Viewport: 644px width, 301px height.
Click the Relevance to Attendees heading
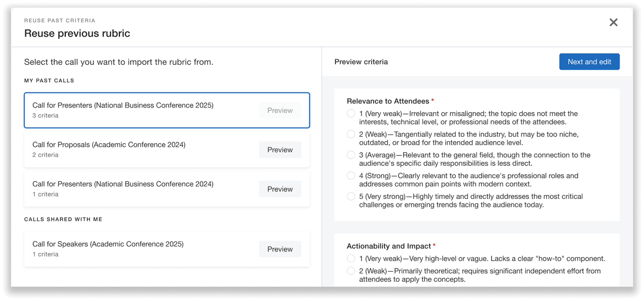click(x=388, y=101)
